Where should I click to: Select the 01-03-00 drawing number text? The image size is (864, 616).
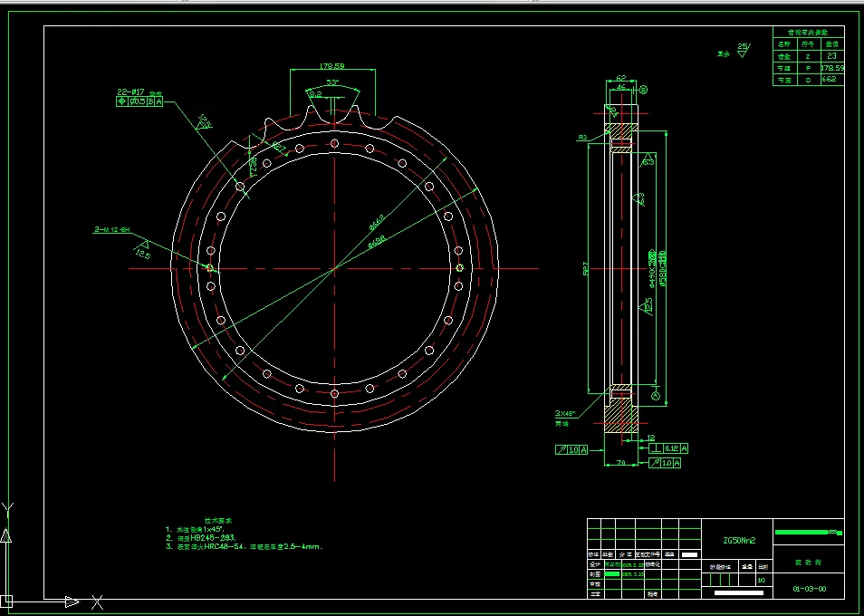click(x=810, y=589)
